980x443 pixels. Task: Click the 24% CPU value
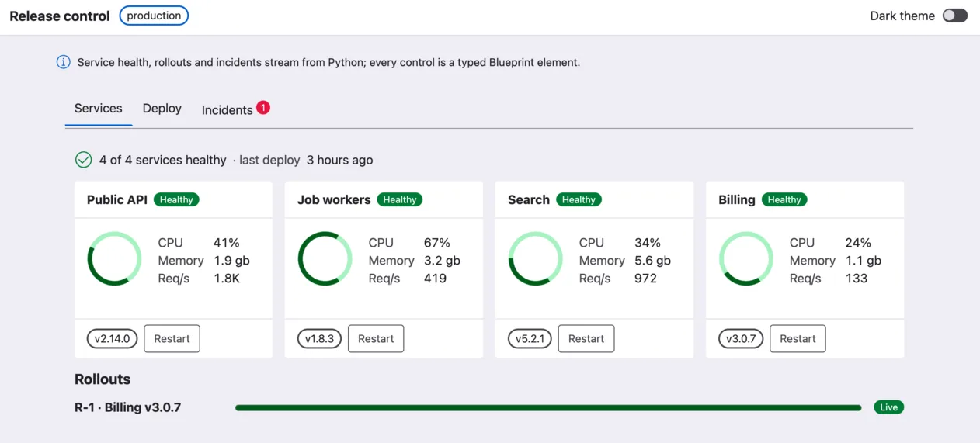(858, 243)
